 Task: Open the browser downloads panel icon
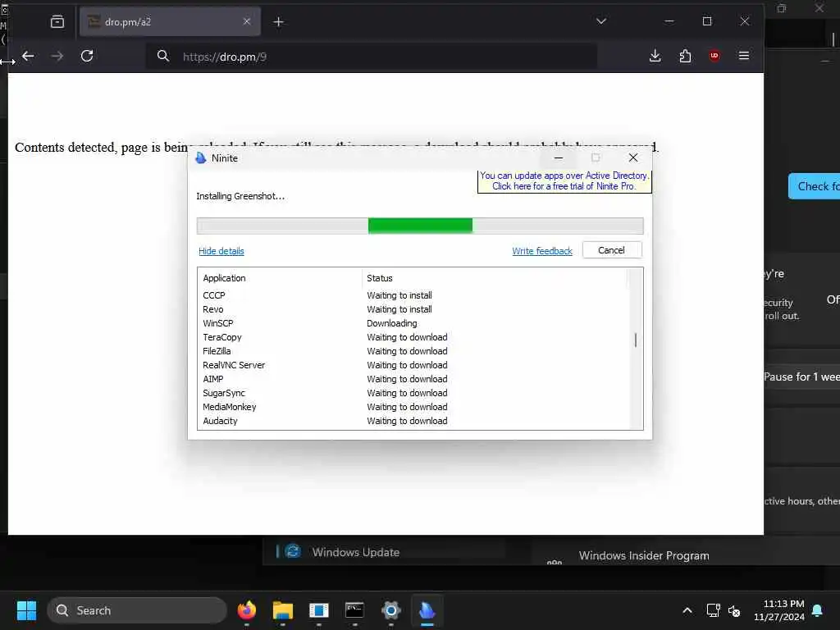click(x=655, y=56)
